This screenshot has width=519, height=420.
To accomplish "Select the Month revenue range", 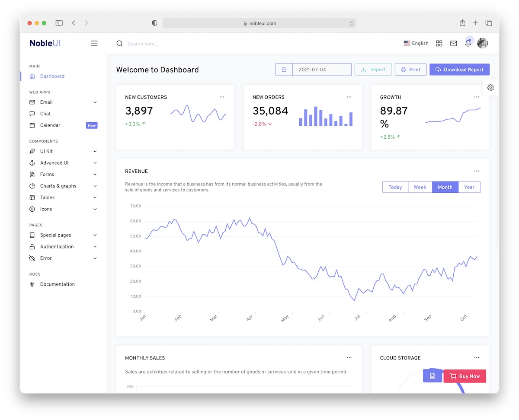I will 445,187.
